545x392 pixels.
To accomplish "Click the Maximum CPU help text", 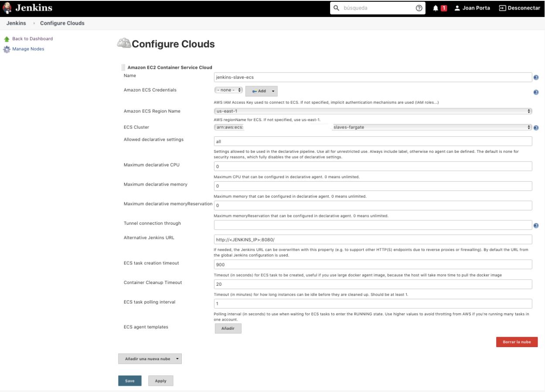I will click(x=286, y=177).
